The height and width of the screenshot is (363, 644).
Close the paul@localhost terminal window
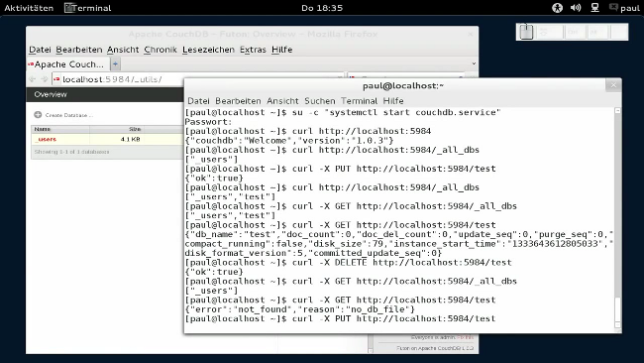613,85
